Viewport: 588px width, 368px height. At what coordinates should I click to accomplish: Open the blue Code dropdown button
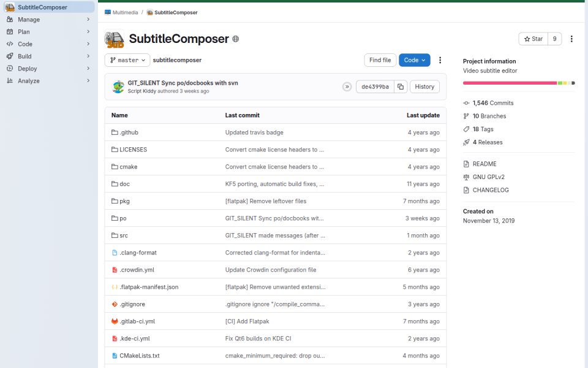(415, 60)
